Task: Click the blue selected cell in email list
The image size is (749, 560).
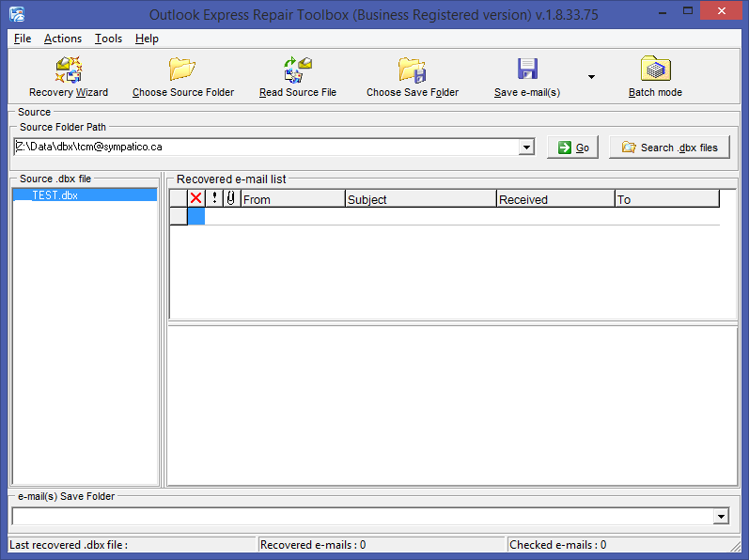Action: [195, 216]
